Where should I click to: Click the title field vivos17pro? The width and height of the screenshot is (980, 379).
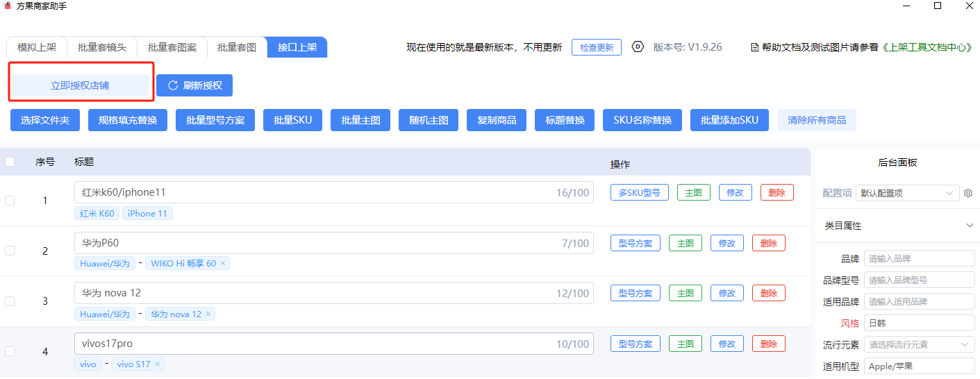click(334, 344)
